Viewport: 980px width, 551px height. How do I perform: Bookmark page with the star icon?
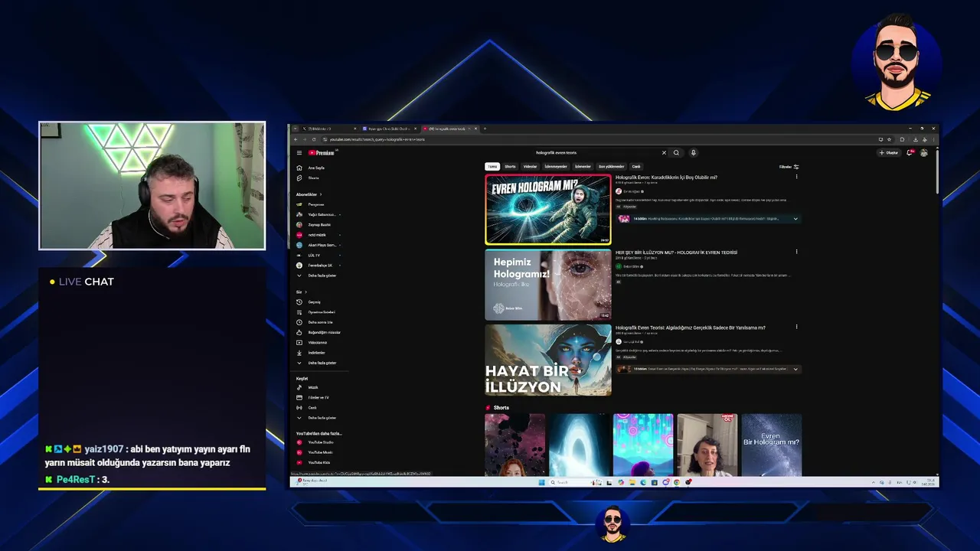[x=890, y=139]
